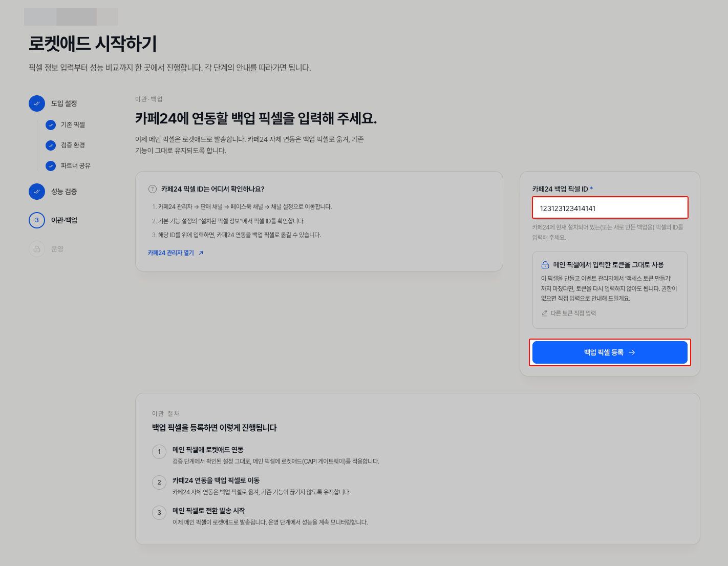Image resolution: width=728 pixels, height=566 pixels.
Task: Click procedure title 메인 픽셀로 전환 발송 시작
Action: 209,511
